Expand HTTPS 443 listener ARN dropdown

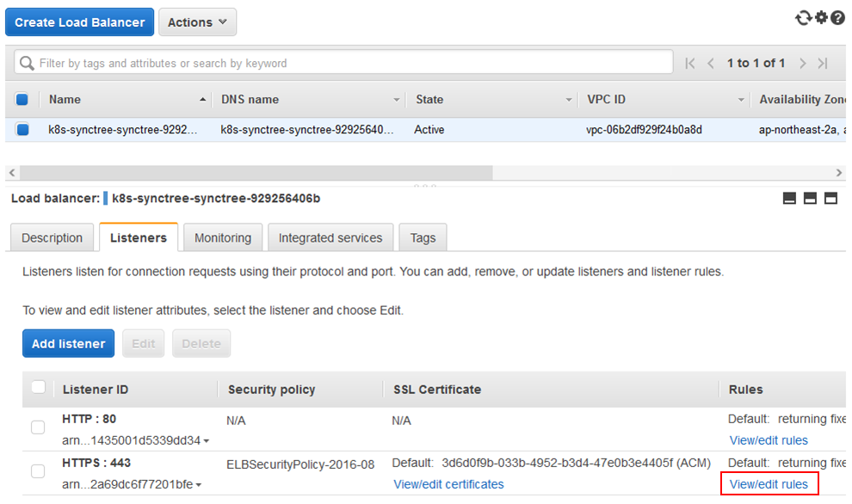click(x=198, y=485)
